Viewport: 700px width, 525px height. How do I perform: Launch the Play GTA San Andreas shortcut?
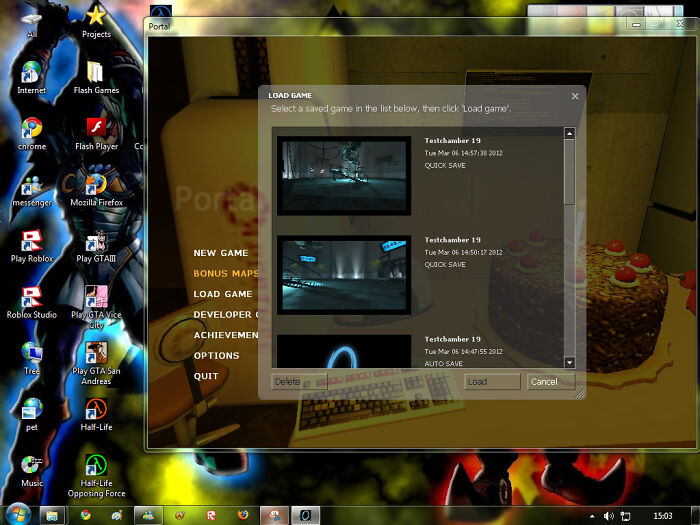(x=96, y=363)
